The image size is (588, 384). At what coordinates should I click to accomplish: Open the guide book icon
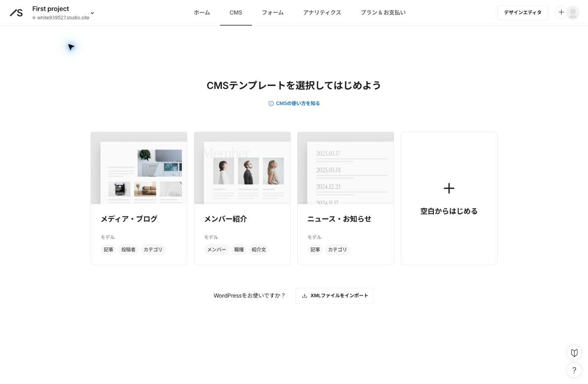pos(574,352)
